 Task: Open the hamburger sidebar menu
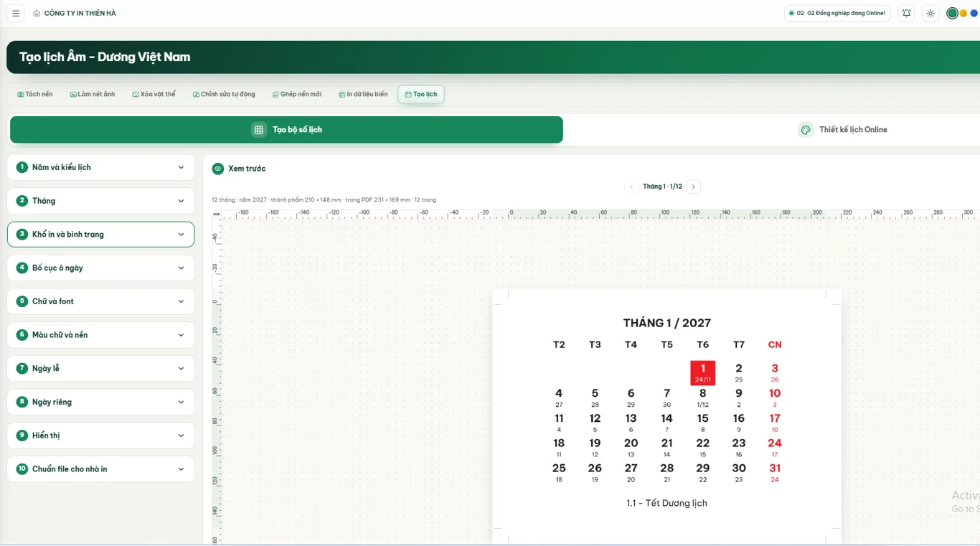[x=16, y=14]
